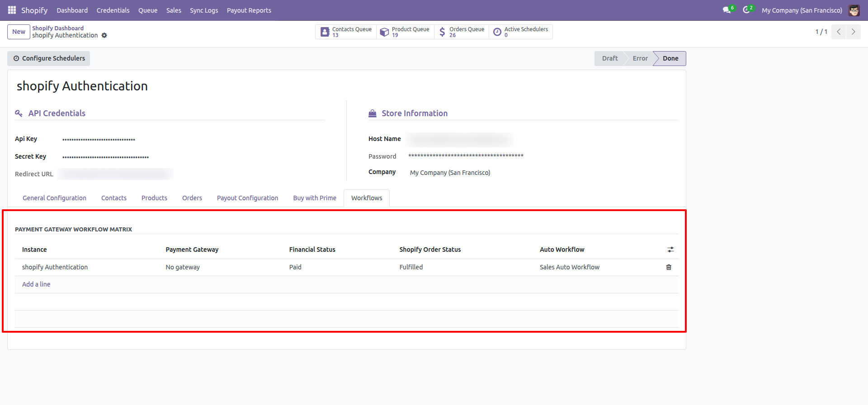868x405 pixels.
Task: Open the conversations chat icon
Action: pos(726,10)
